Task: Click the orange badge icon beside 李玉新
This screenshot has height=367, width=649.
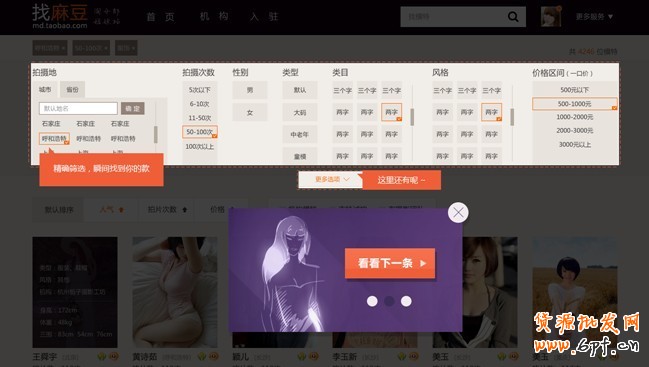Action: (413, 356)
